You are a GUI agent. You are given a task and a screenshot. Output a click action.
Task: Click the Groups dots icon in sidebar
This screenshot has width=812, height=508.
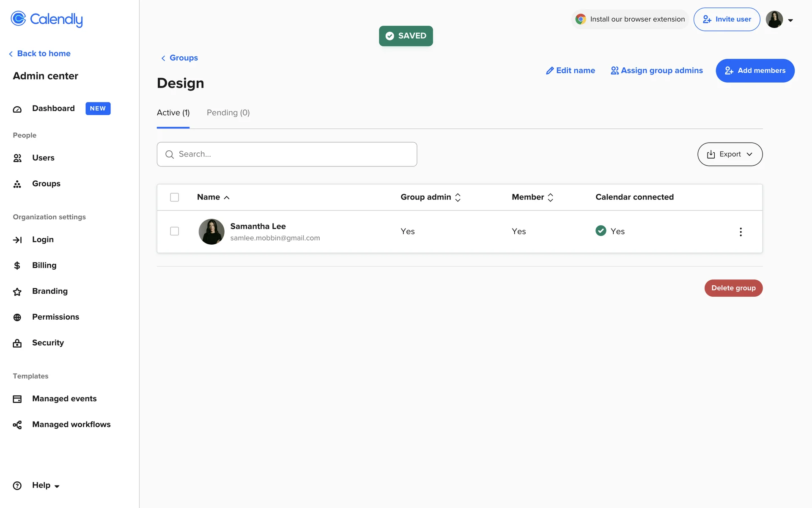[17, 184]
